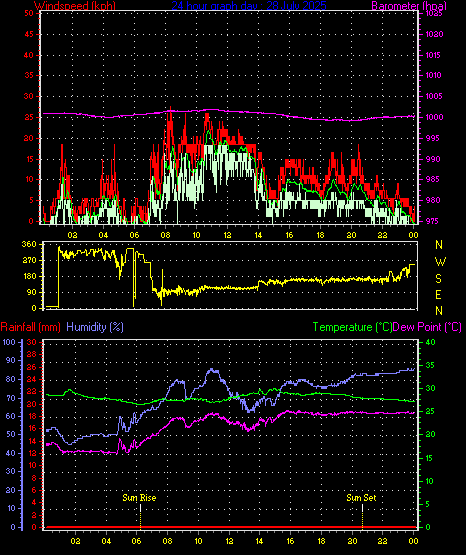
Task: Click the 100 value on humidity axis
Action: tap(9, 342)
